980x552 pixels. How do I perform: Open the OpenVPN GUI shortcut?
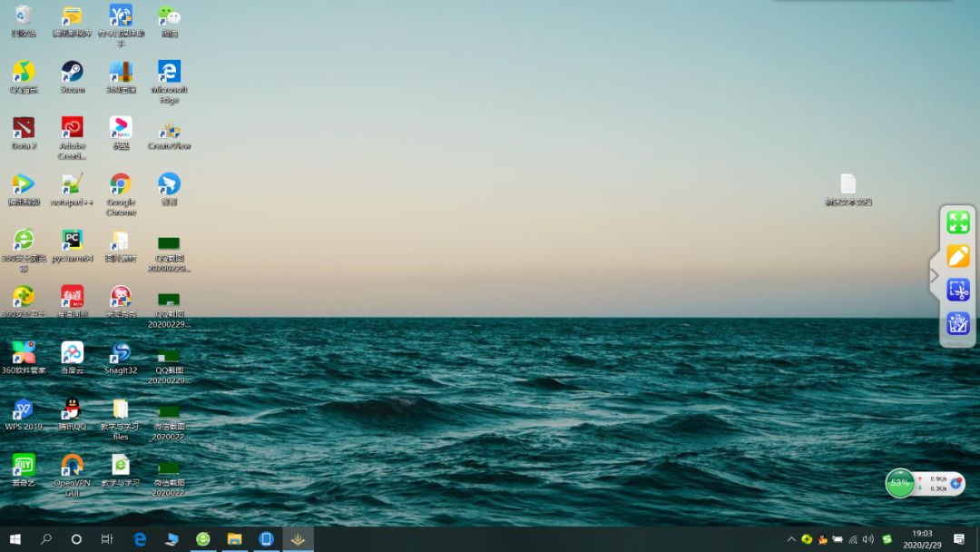tap(72, 475)
